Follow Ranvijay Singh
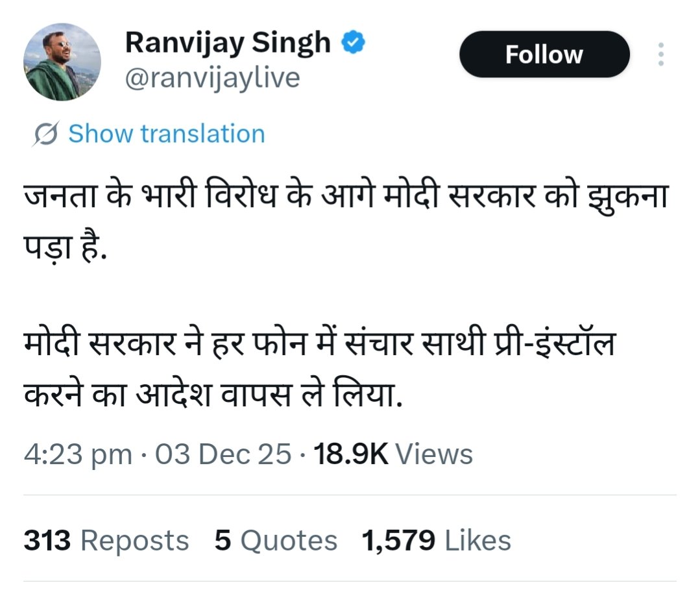 544,55
